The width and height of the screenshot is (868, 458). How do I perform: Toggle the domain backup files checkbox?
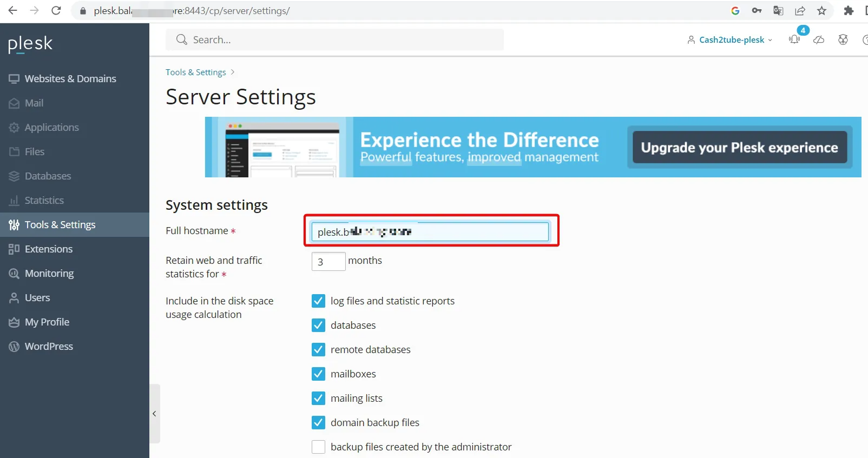click(318, 423)
